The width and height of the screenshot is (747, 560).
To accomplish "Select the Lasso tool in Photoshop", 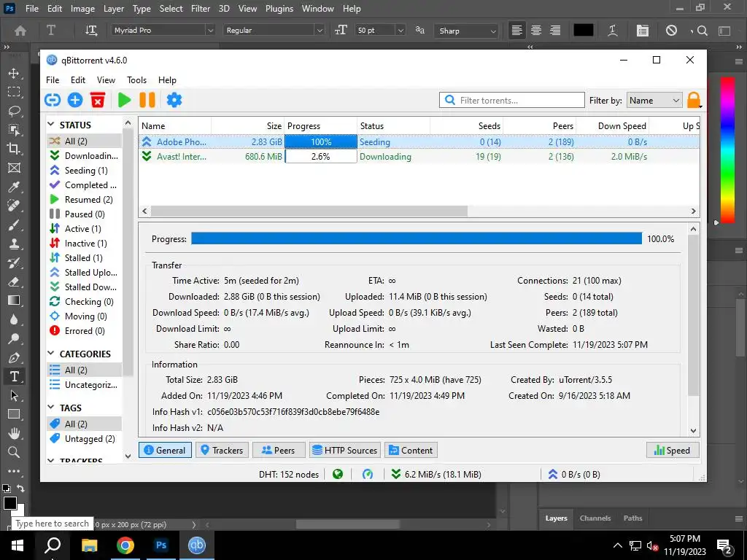I will point(14,111).
